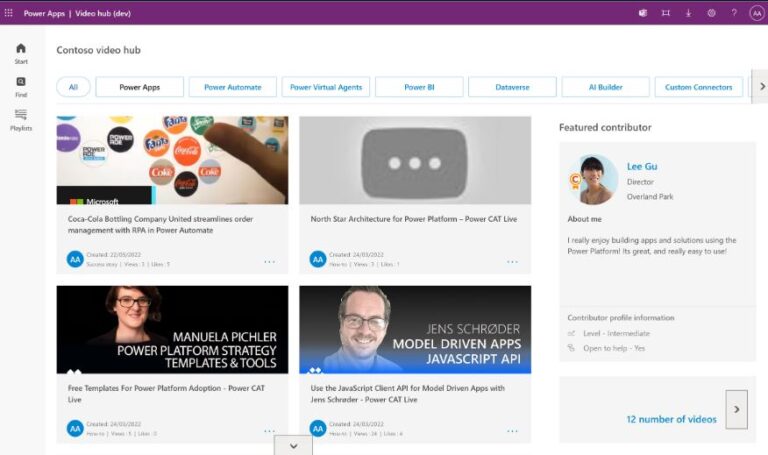Click the fit-to-screen icon in header
The height and width of the screenshot is (455, 768).
665,13
